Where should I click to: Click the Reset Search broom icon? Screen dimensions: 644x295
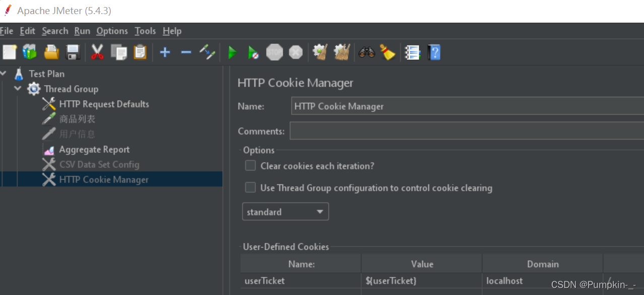(x=387, y=52)
